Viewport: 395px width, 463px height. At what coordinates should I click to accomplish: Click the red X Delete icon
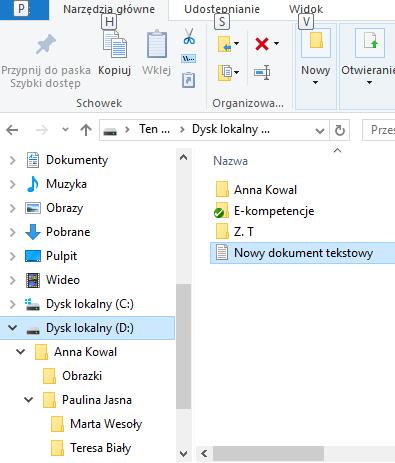click(262, 44)
